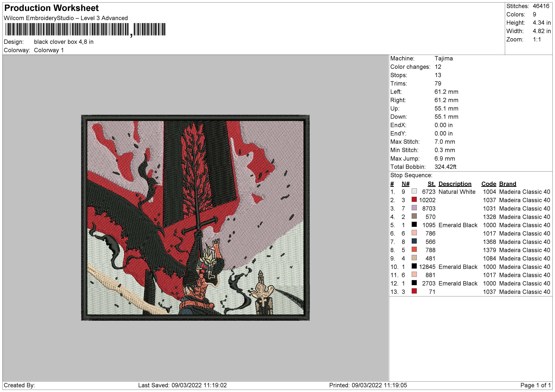
Task: Click the Total Bobbin value 324.42ft
Action: click(x=446, y=167)
